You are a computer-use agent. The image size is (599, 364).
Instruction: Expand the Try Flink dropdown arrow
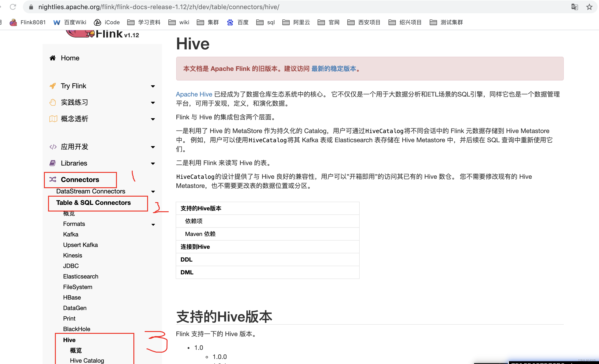pos(153,86)
